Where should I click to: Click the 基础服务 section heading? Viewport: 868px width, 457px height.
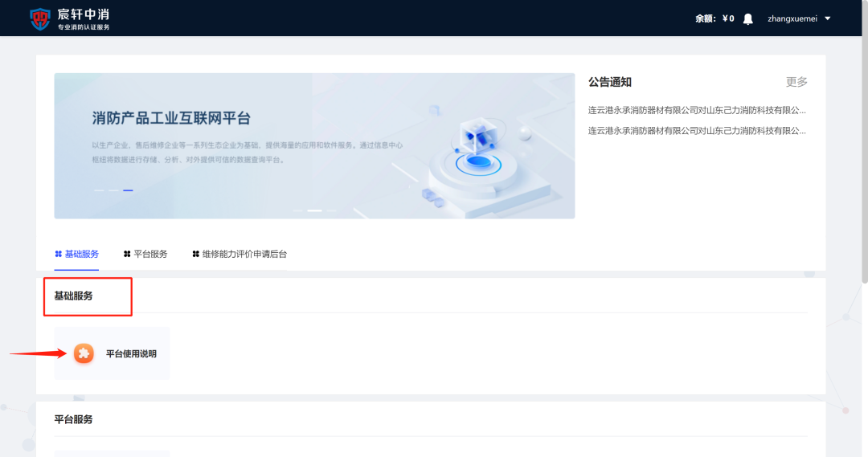73,296
